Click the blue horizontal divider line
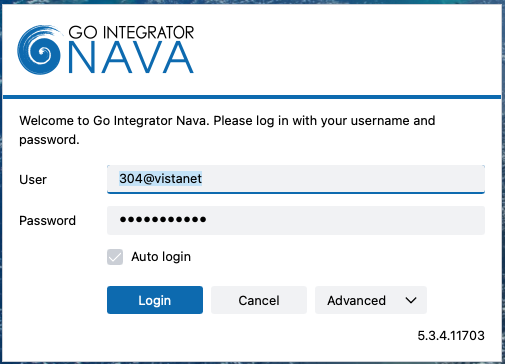This screenshot has height=364, width=505. point(252,97)
